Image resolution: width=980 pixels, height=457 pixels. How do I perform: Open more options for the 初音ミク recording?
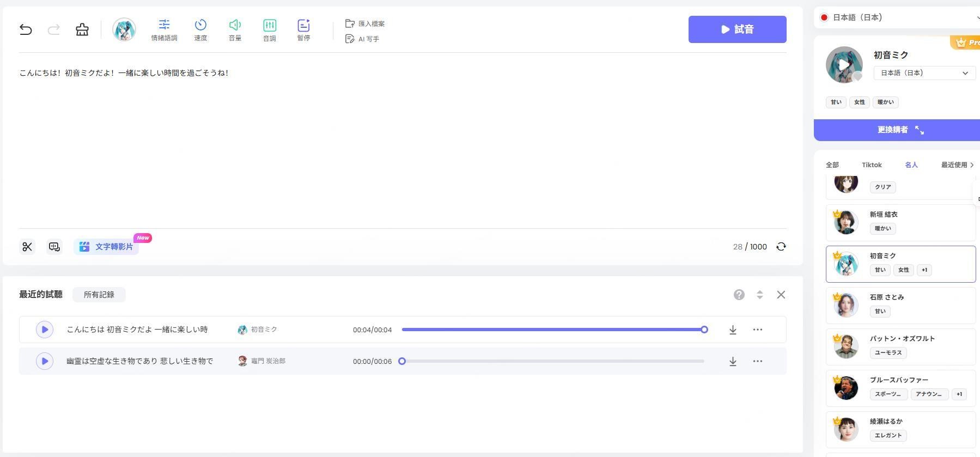[758, 330]
